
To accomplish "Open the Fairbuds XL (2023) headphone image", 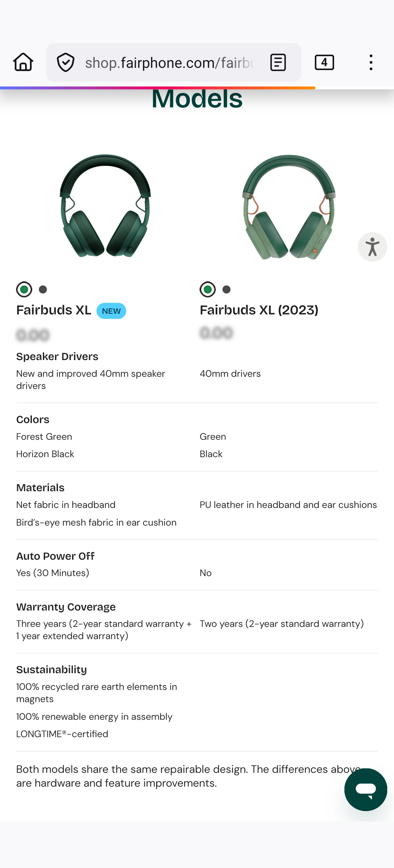I will 289,207.
